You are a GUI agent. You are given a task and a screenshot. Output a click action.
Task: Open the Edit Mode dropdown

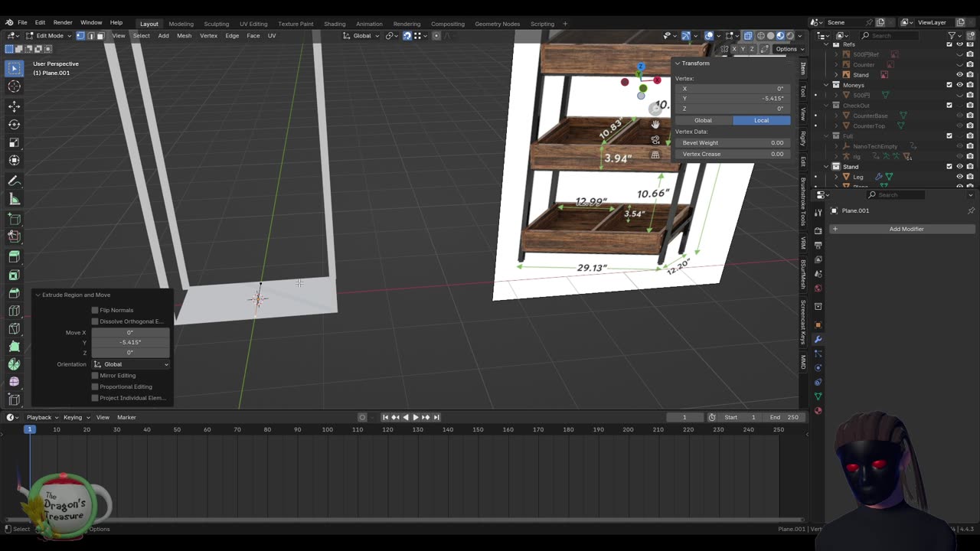[x=49, y=36]
